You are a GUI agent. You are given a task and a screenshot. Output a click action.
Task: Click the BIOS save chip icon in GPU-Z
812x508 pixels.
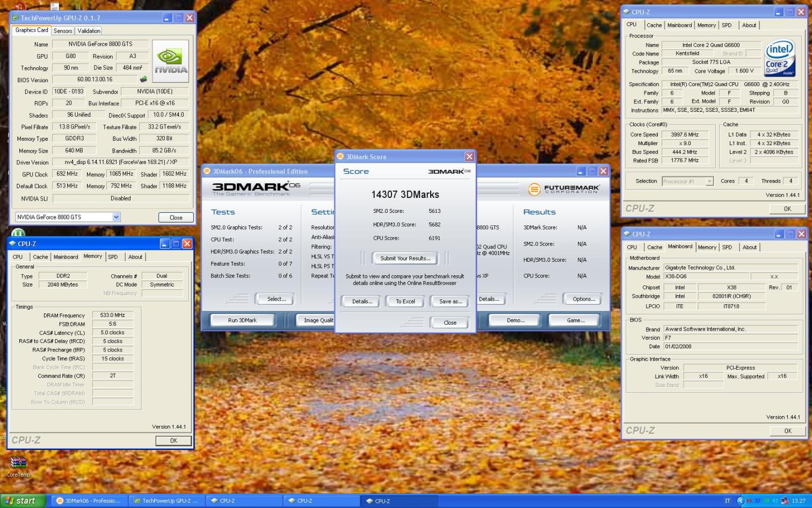[143, 79]
